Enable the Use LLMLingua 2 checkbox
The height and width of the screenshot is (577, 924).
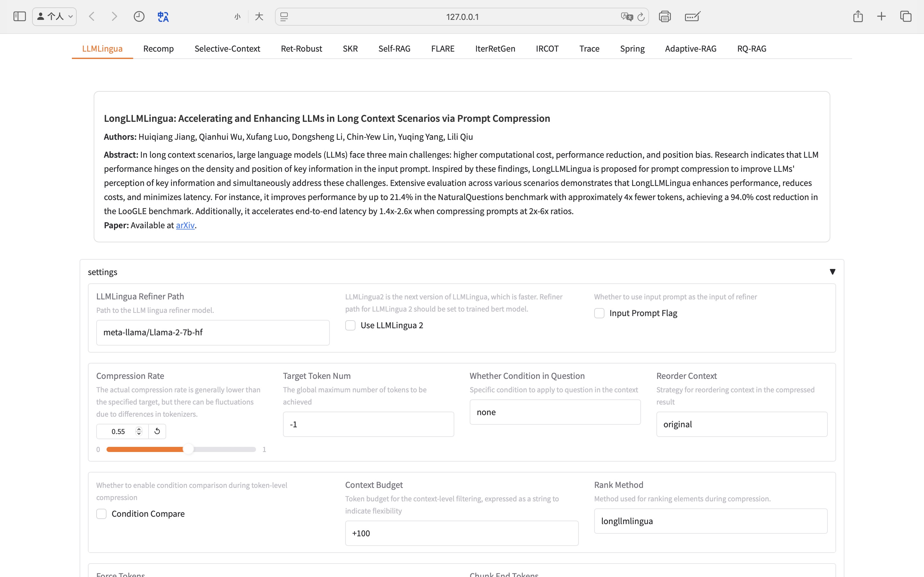pos(350,325)
